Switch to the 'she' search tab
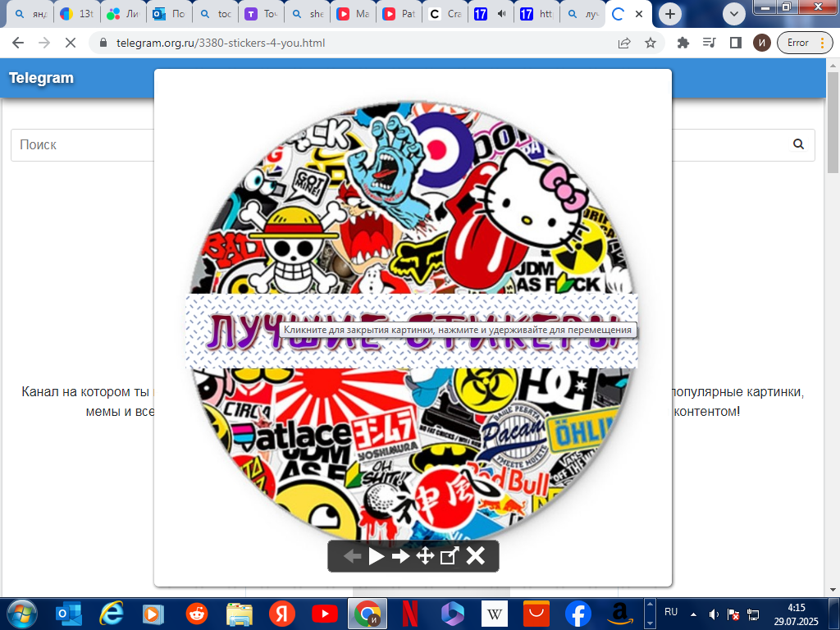Screen dimensions: 840x630 [307, 14]
